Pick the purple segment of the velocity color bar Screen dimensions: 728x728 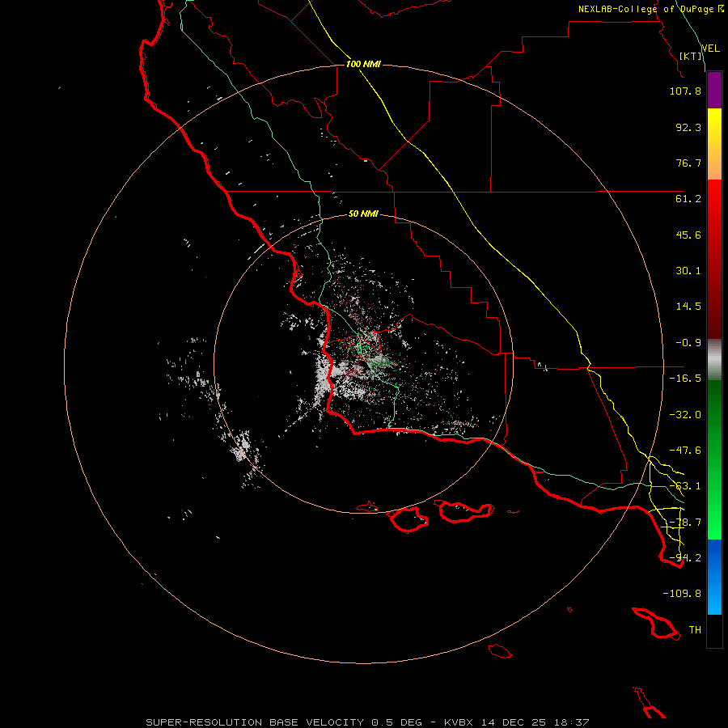pos(714,90)
